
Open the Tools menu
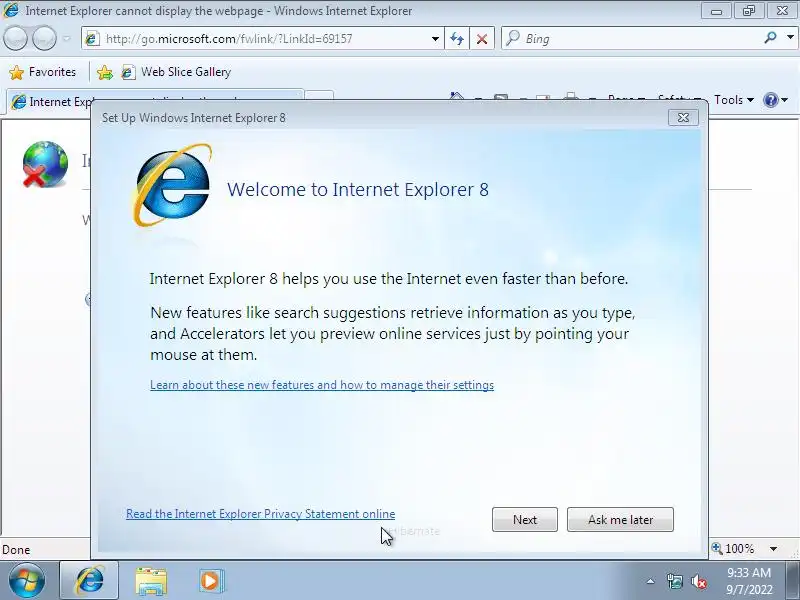pos(734,100)
